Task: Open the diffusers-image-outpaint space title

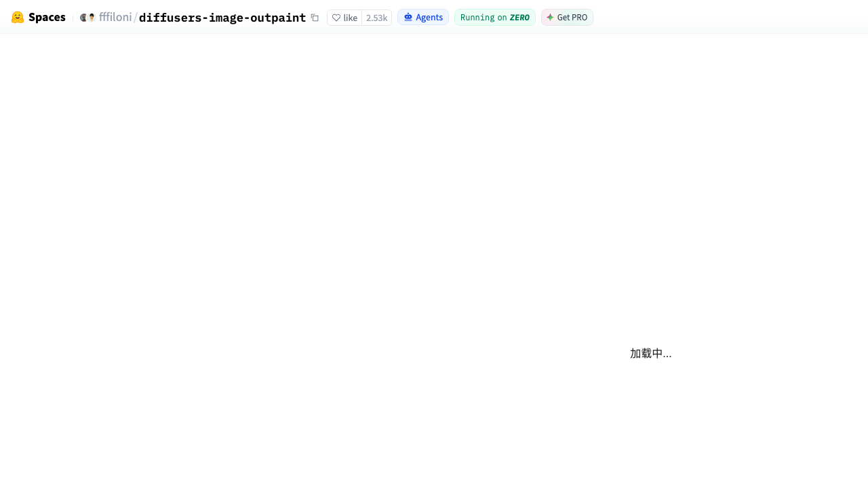Action: (222, 18)
